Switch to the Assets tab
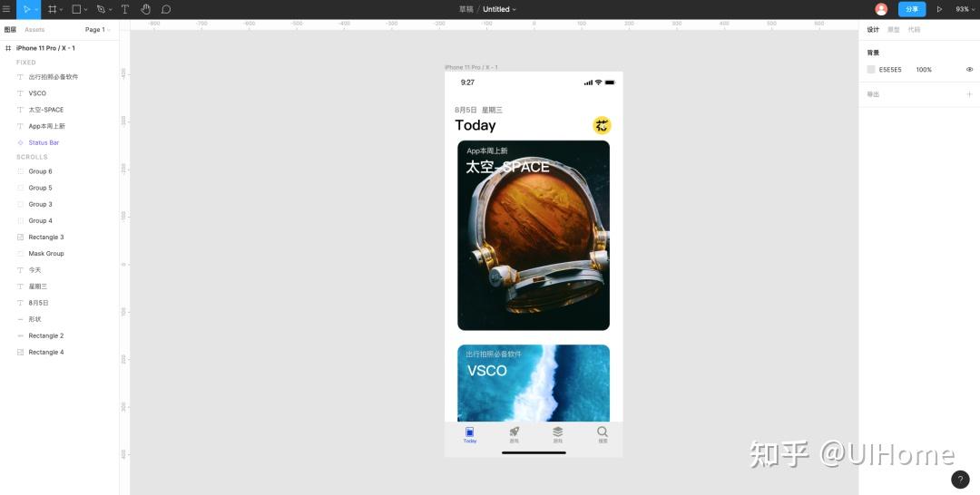The height and width of the screenshot is (495, 980). point(34,29)
